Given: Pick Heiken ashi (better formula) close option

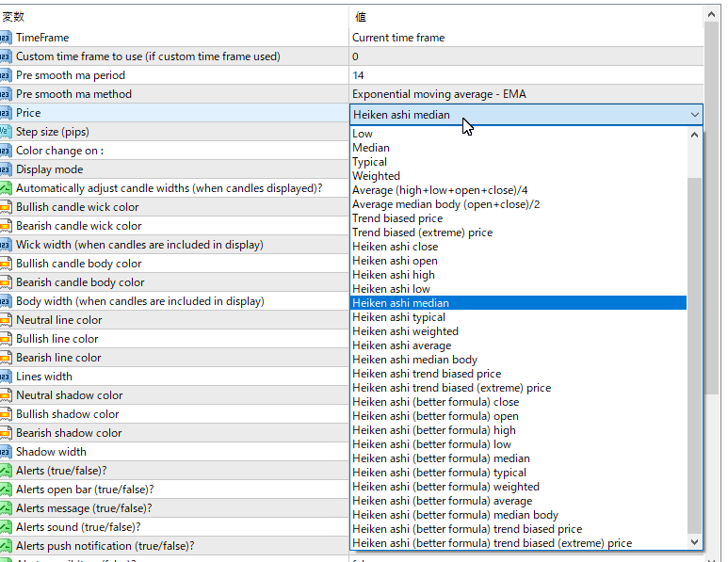Looking at the screenshot, I should (435, 402).
